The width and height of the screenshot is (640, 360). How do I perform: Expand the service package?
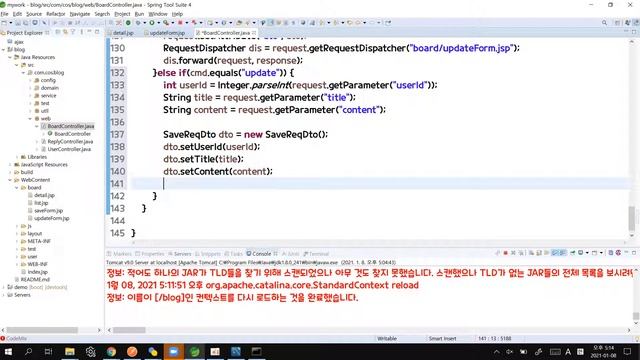[30, 96]
